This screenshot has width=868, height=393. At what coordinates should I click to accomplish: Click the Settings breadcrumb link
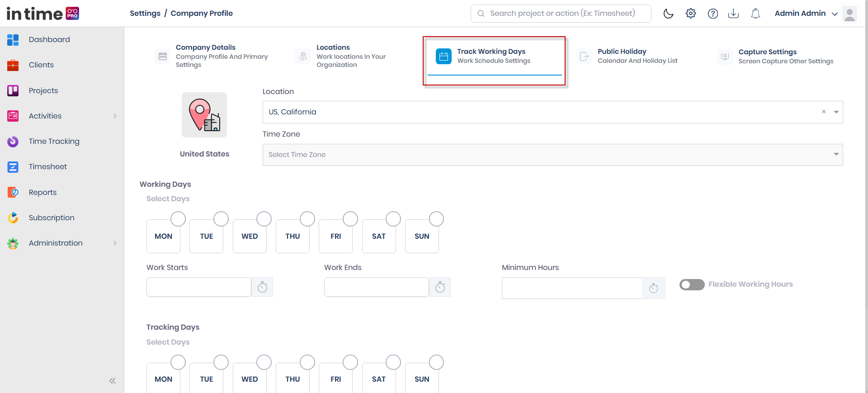pyautogui.click(x=145, y=13)
